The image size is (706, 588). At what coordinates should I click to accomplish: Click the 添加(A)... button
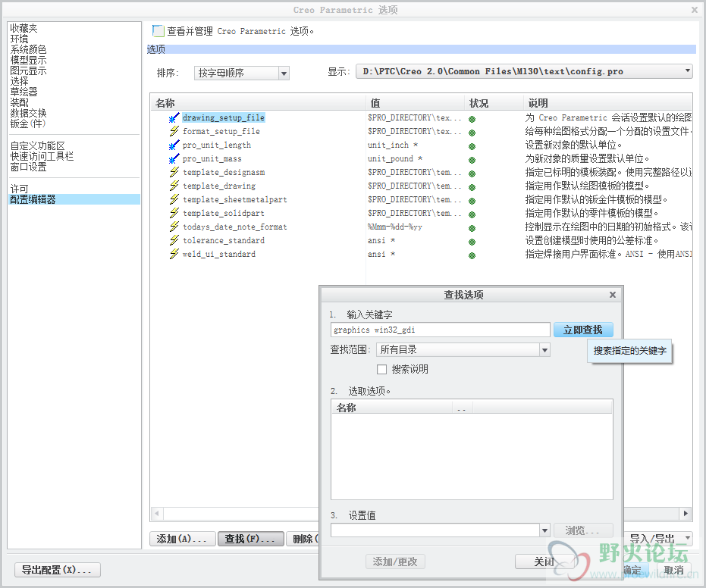[182, 539]
